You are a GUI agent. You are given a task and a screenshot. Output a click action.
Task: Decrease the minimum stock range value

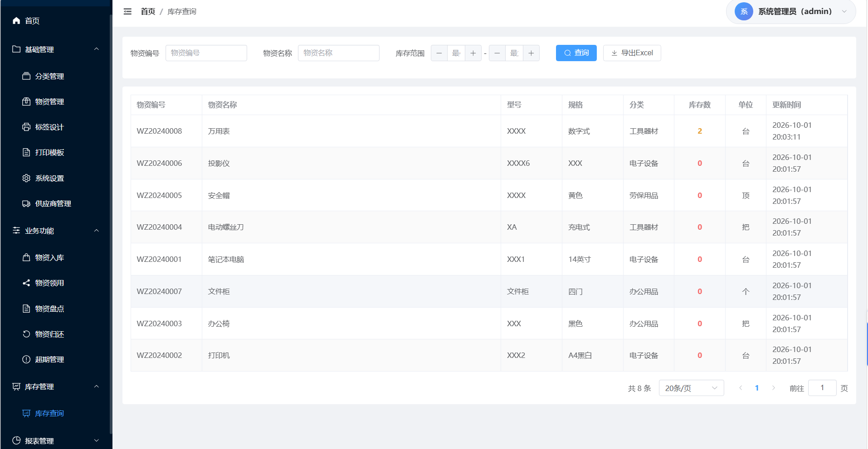439,53
